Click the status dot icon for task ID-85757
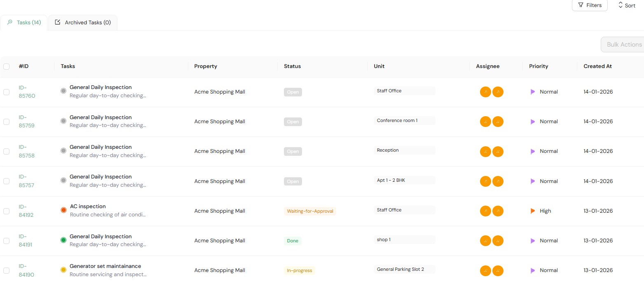The height and width of the screenshot is (284, 644). click(x=63, y=181)
